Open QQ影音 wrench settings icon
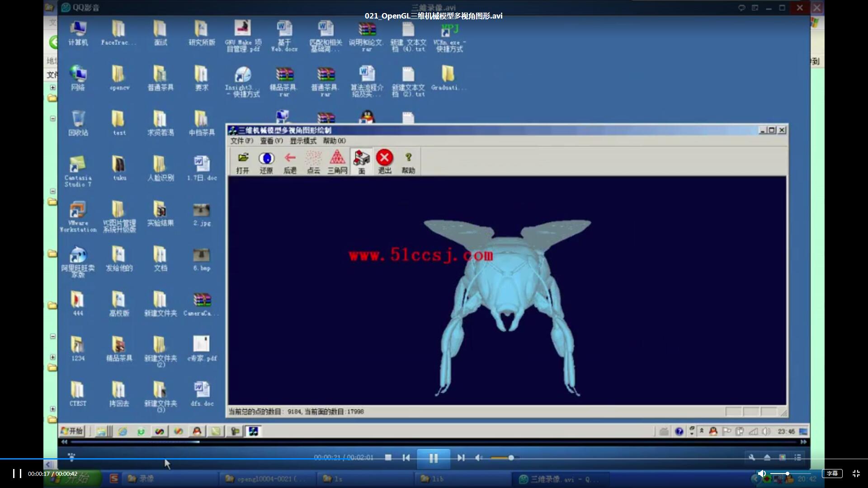 click(751, 457)
